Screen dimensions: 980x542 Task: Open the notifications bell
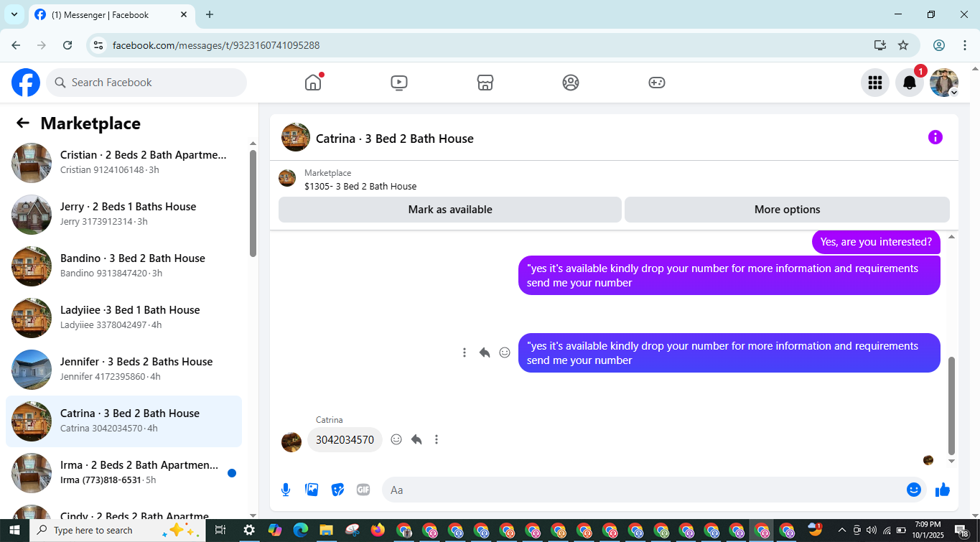tap(910, 83)
